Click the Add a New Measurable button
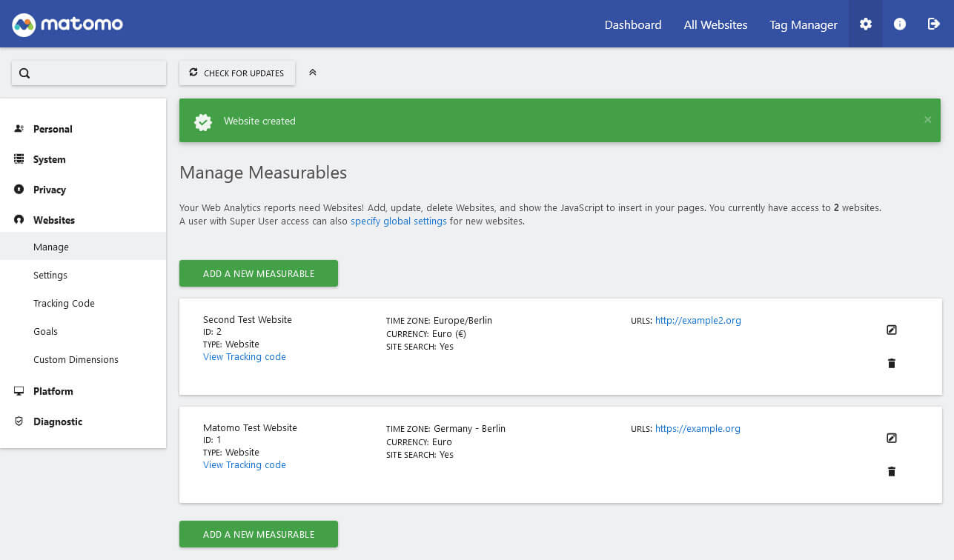The width and height of the screenshot is (954, 560). coord(258,273)
